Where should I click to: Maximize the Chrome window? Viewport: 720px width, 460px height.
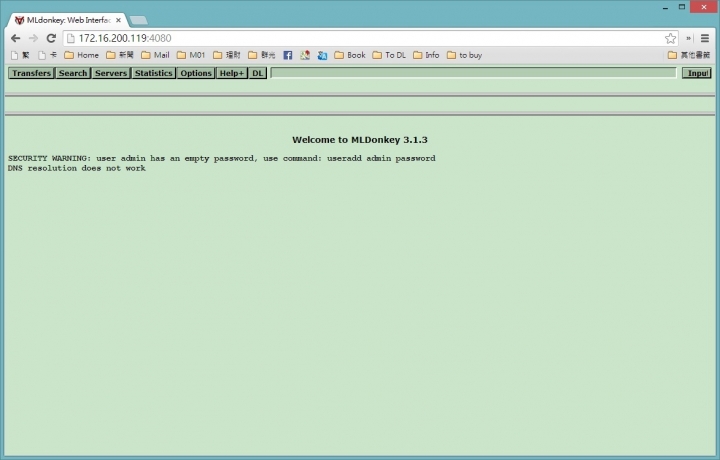click(682, 7)
